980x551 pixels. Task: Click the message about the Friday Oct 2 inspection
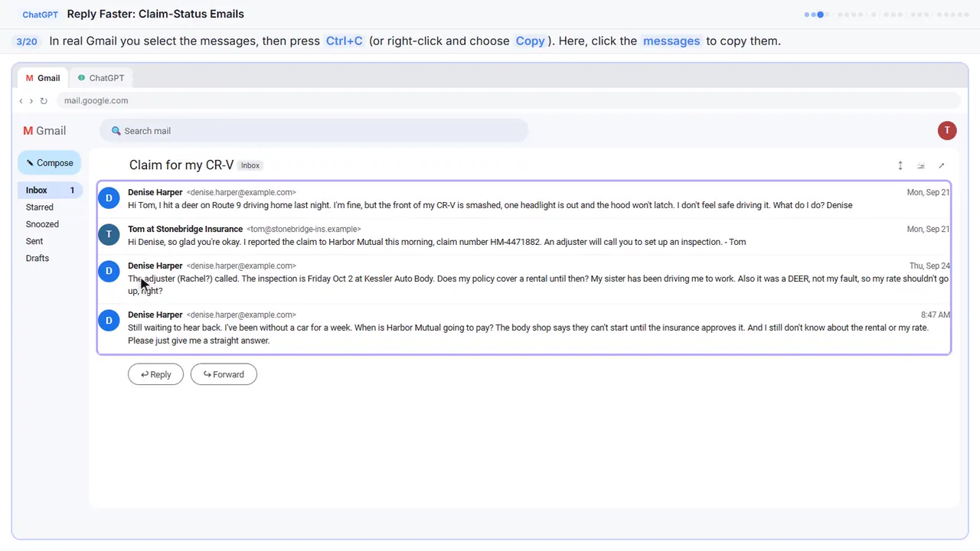click(524, 279)
